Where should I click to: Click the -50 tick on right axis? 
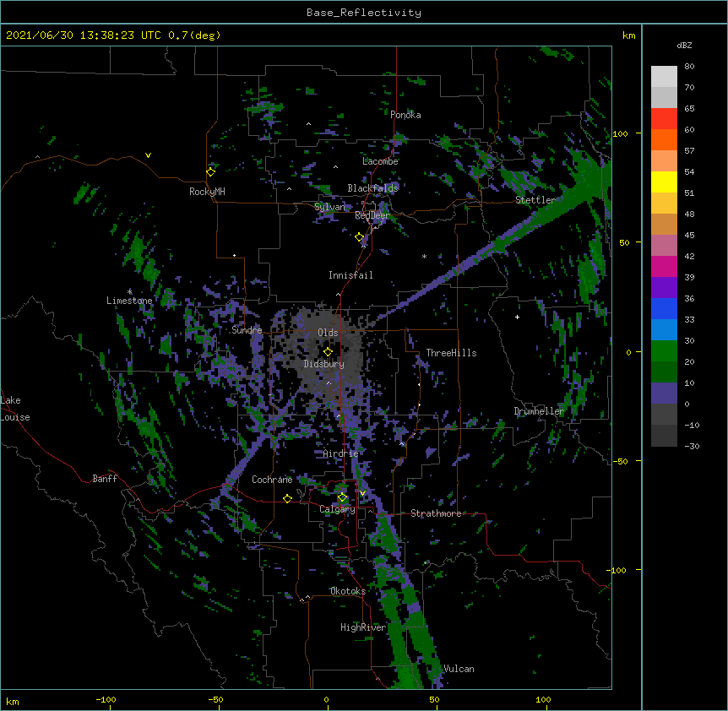pyautogui.click(x=620, y=461)
